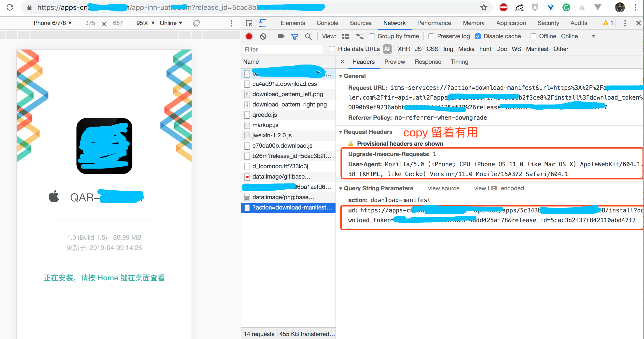The image size is (644, 339).
Task: Click view URL encoded link
Action: [499, 188]
